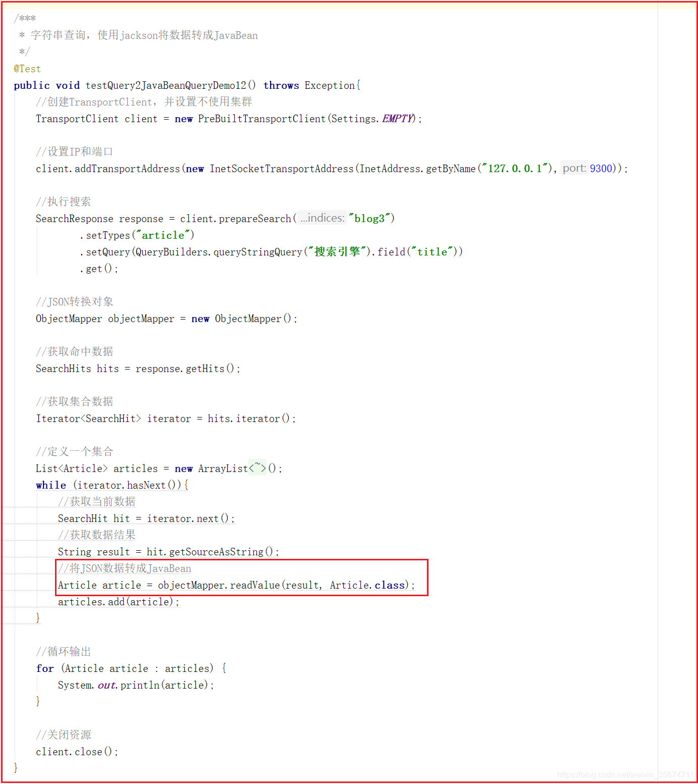698x784 pixels.
Task: Click InetSocketTransportAddress class name
Action: 282,169
